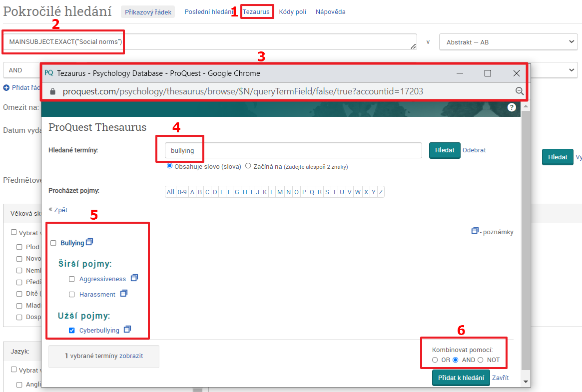Click the Zavřít link
The image size is (582, 392).
coord(501,378)
